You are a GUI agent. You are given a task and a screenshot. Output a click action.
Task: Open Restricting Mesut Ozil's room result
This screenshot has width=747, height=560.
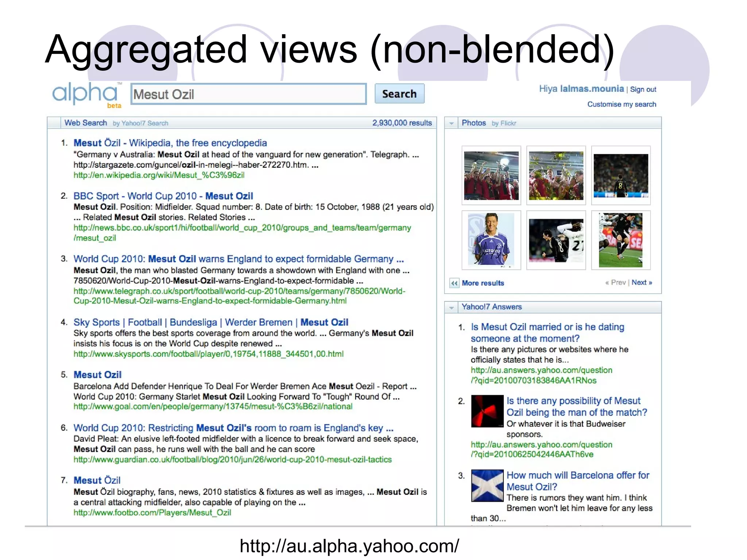233,428
